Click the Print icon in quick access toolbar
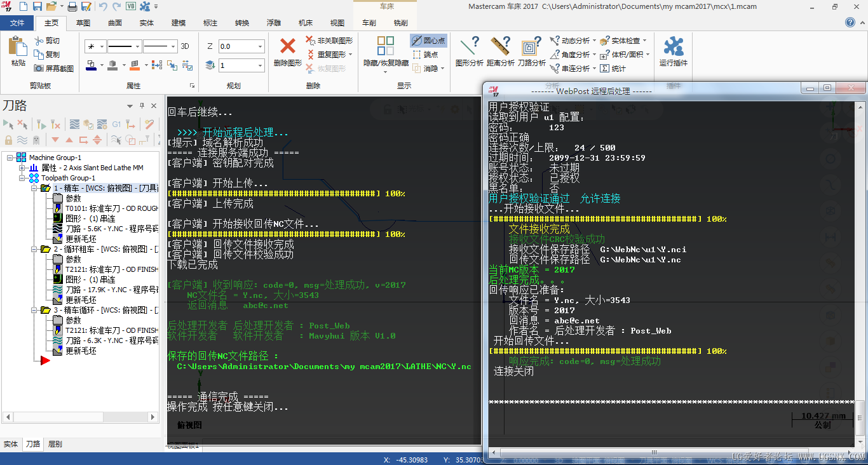868x465 pixels. (x=72, y=6)
